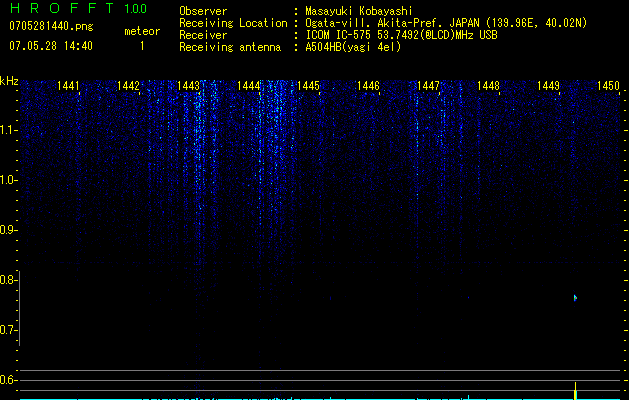Click location text Ogata-vill. Akita-Pref. JAPAN
The width and height of the screenshot is (629, 400).
coord(392,23)
